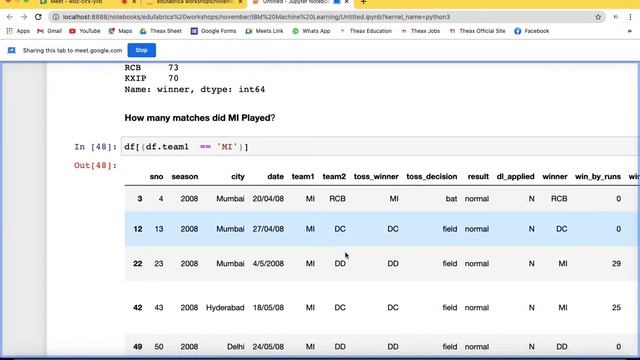Click the date column header
This screenshot has width=640, height=360.
[x=276, y=177]
